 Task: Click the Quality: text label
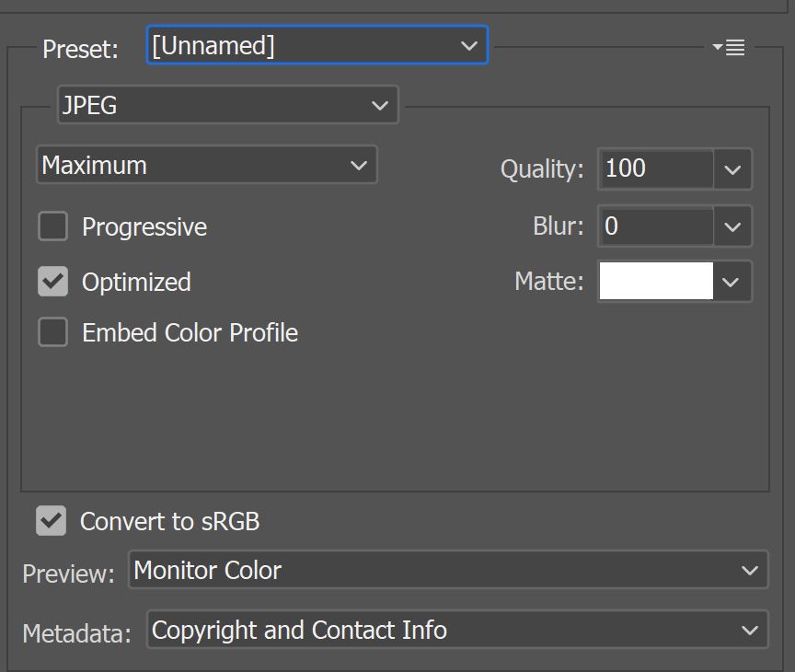[x=542, y=169]
